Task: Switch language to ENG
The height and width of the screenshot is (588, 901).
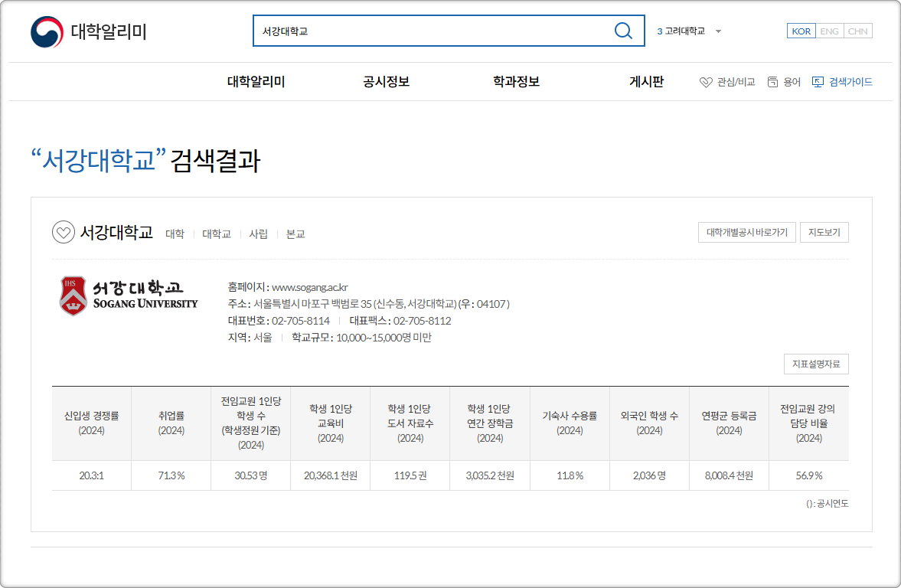Action: click(829, 31)
